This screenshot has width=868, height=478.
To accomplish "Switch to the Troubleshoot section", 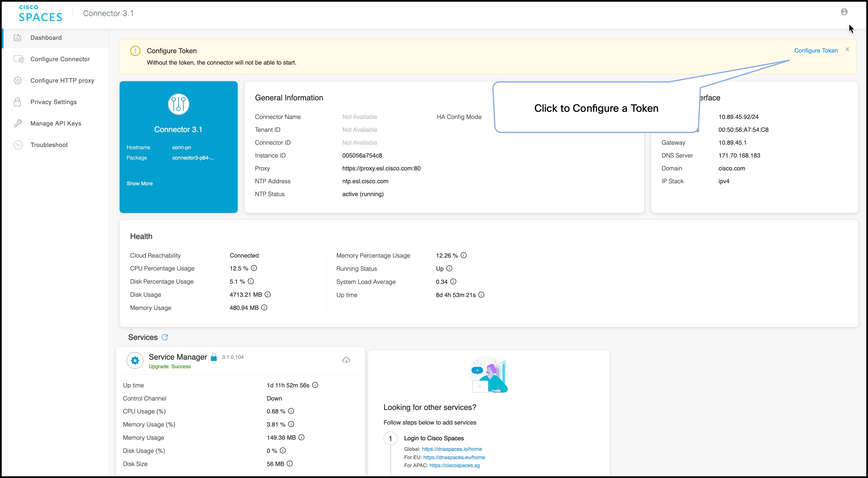I will pos(49,145).
